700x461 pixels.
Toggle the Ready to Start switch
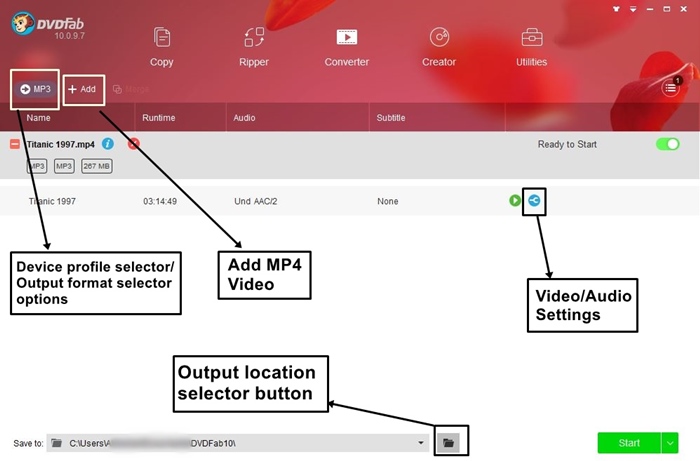(x=668, y=144)
